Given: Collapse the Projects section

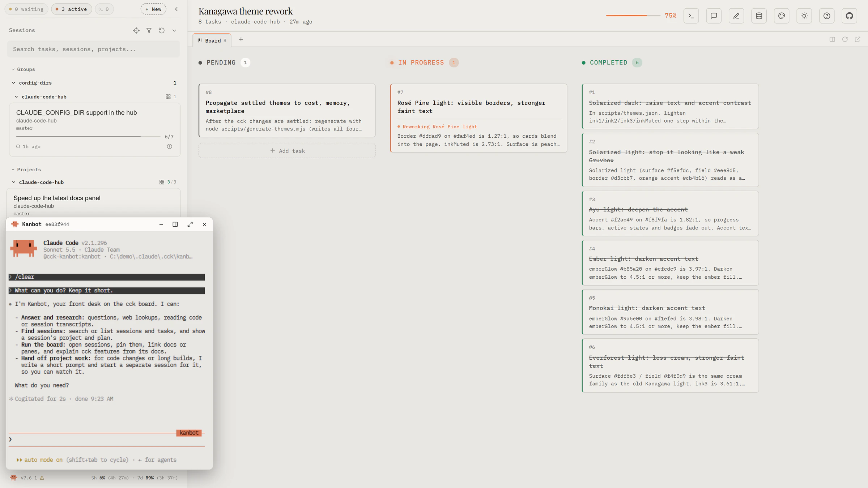Looking at the screenshot, I should 26,170.
